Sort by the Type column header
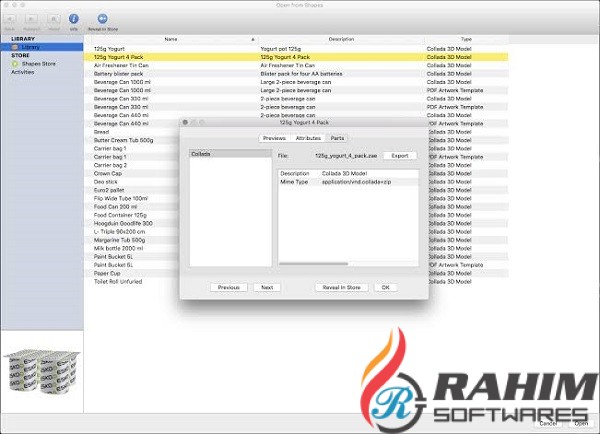 [466, 39]
